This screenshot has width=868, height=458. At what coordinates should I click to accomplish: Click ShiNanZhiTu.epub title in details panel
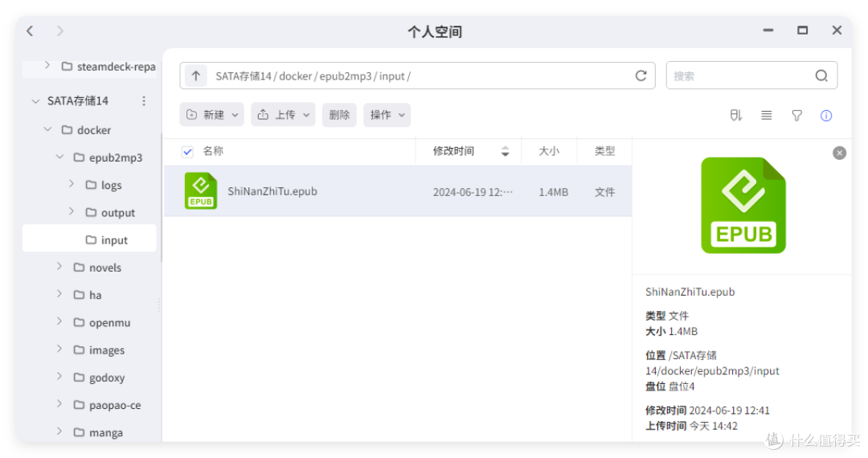[690, 292]
